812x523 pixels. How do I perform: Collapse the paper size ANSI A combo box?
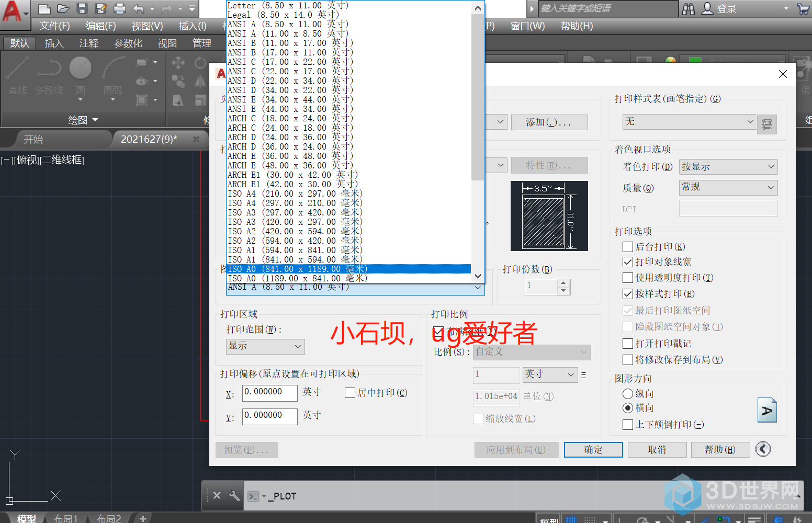pyautogui.click(x=356, y=287)
